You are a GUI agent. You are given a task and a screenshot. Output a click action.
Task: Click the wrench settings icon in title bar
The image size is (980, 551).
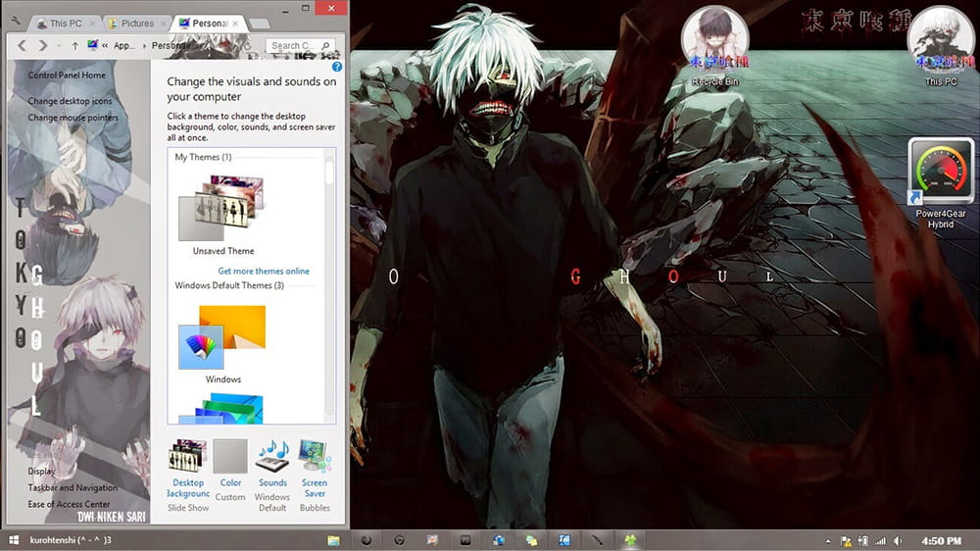point(16,22)
